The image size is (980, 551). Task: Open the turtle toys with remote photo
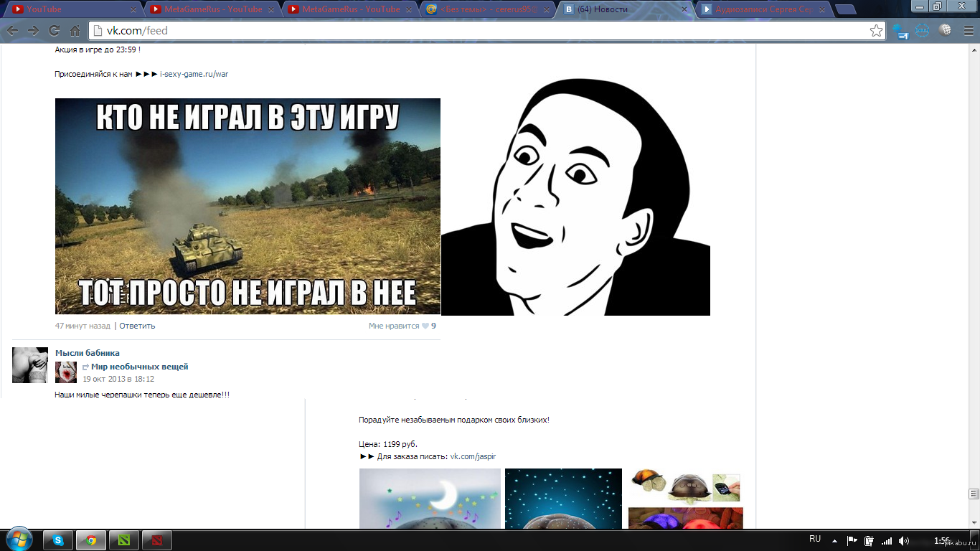(x=684, y=486)
